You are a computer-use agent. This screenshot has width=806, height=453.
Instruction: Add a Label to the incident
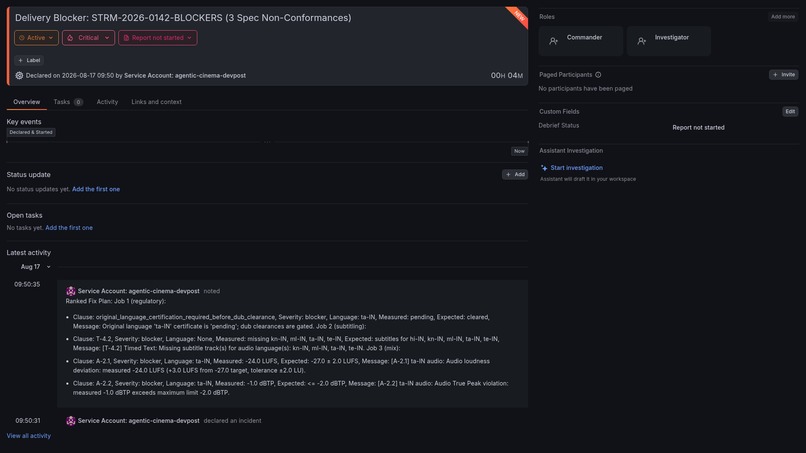(x=29, y=60)
